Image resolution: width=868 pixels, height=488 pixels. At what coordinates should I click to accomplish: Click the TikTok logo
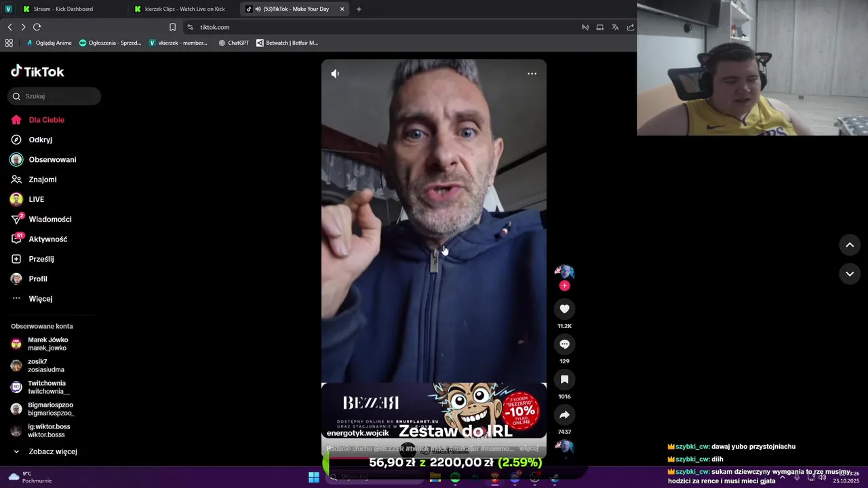coord(37,71)
